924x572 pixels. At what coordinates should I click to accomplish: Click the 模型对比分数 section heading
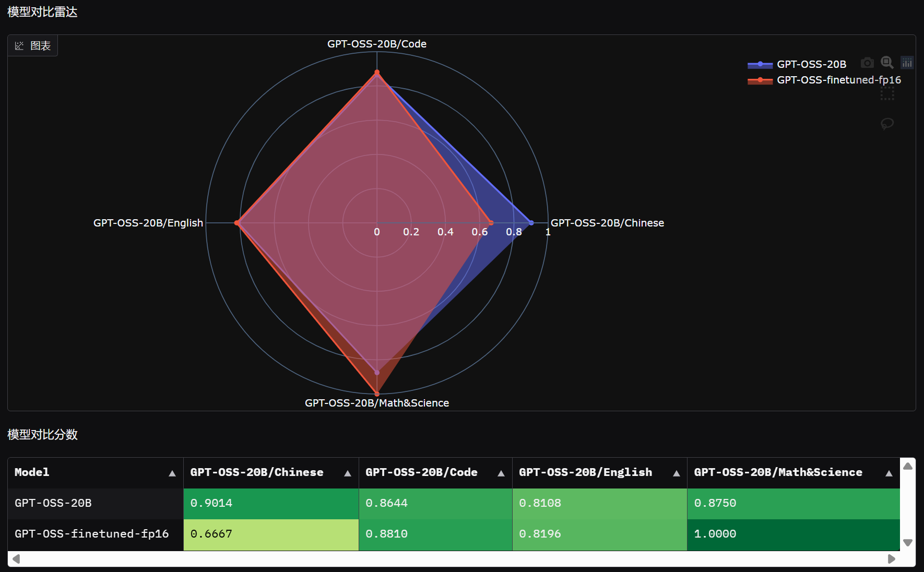[x=42, y=435]
